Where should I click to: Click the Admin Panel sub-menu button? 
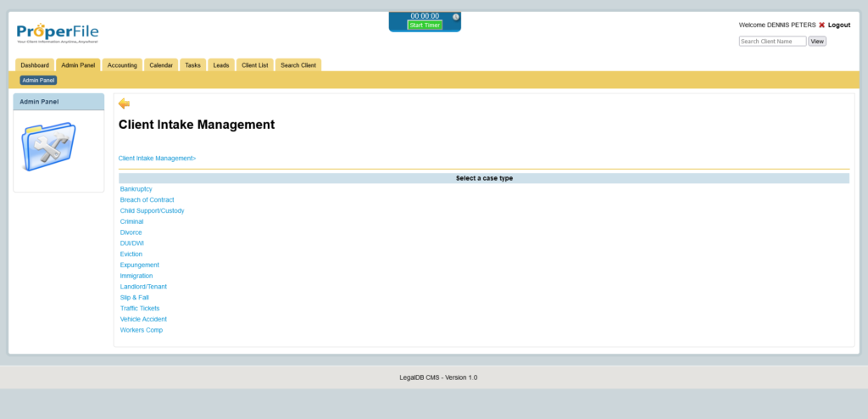point(38,81)
